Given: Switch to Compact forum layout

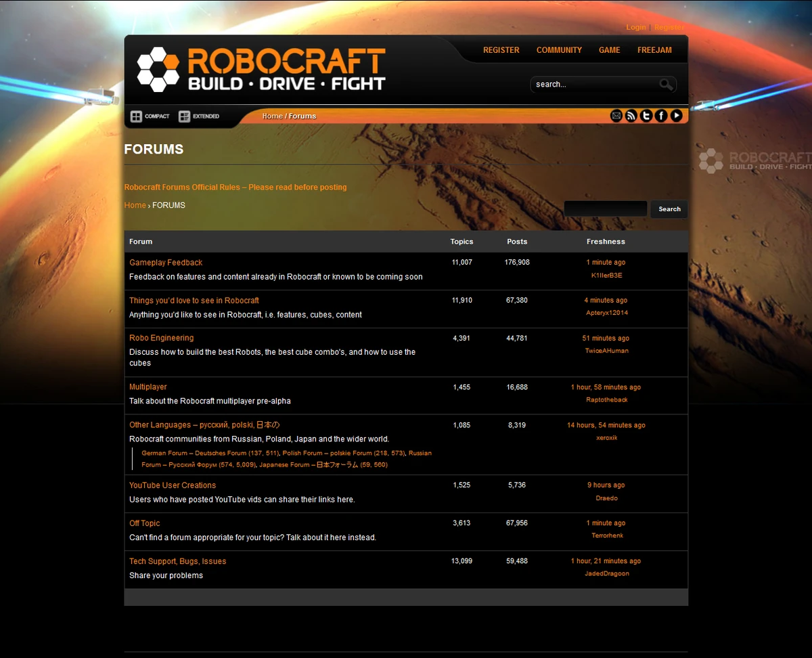Looking at the screenshot, I should click(150, 116).
